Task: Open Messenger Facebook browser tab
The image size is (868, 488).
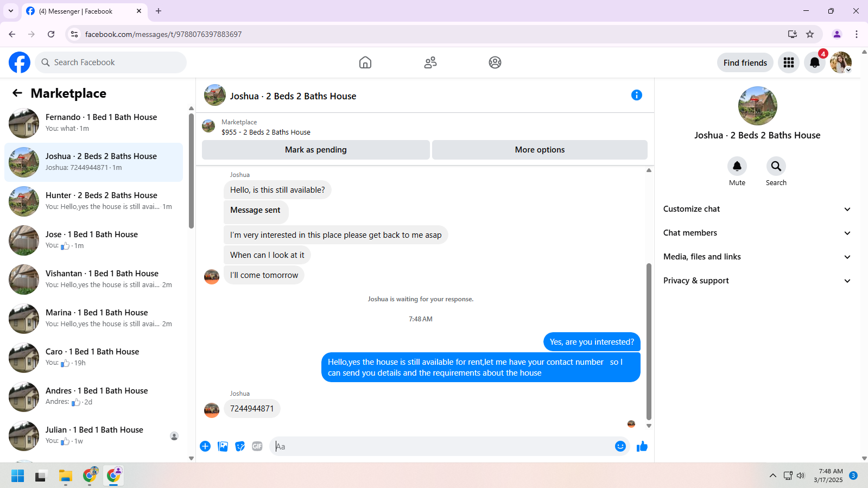Action: [84, 11]
